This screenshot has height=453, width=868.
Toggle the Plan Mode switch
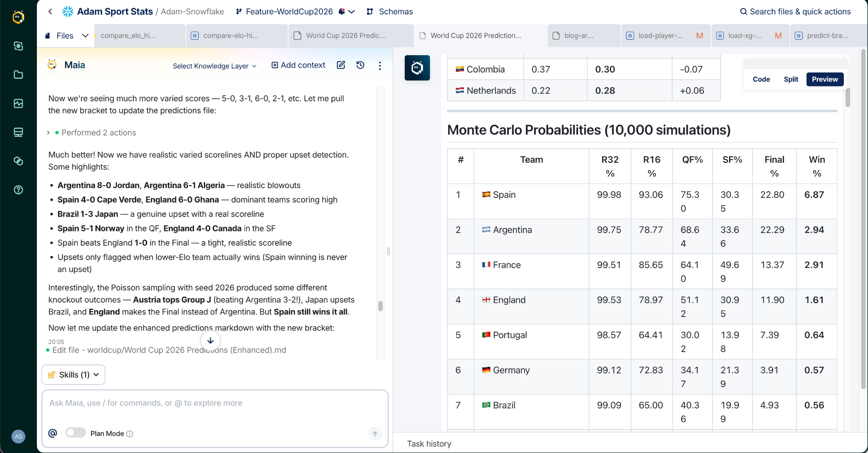(x=75, y=433)
